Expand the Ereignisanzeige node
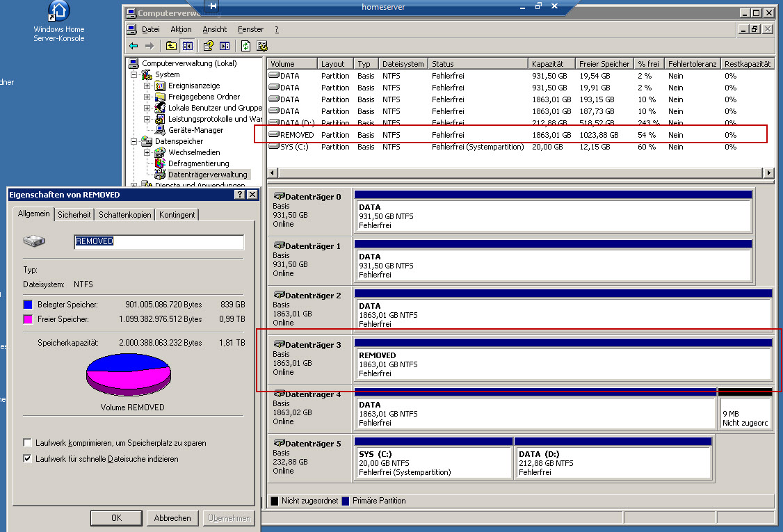783x532 pixels. click(x=147, y=86)
